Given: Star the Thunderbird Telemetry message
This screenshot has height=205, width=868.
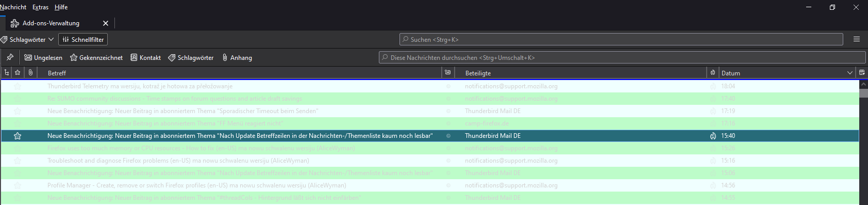Looking at the screenshot, I should point(18,86).
